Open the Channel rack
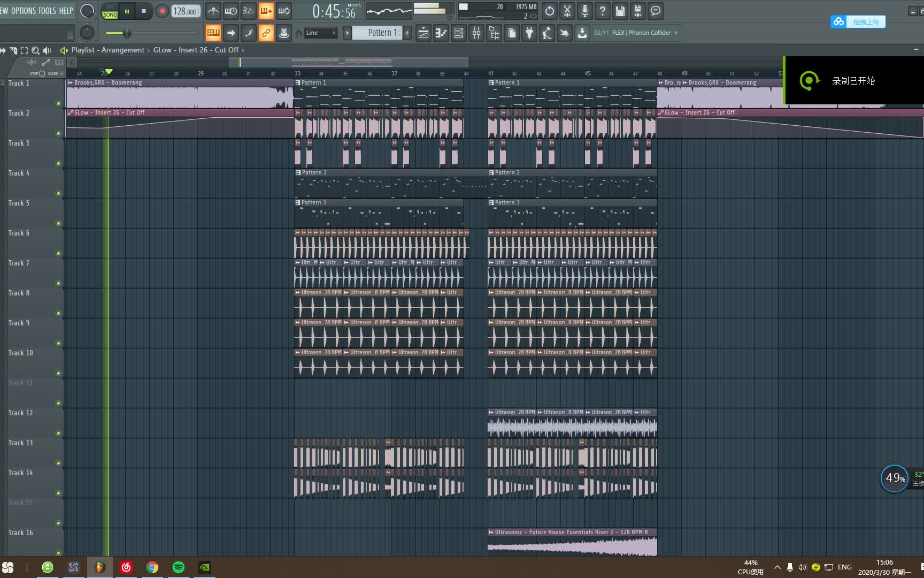Viewport: 924px width, 578px height. point(459,33)
